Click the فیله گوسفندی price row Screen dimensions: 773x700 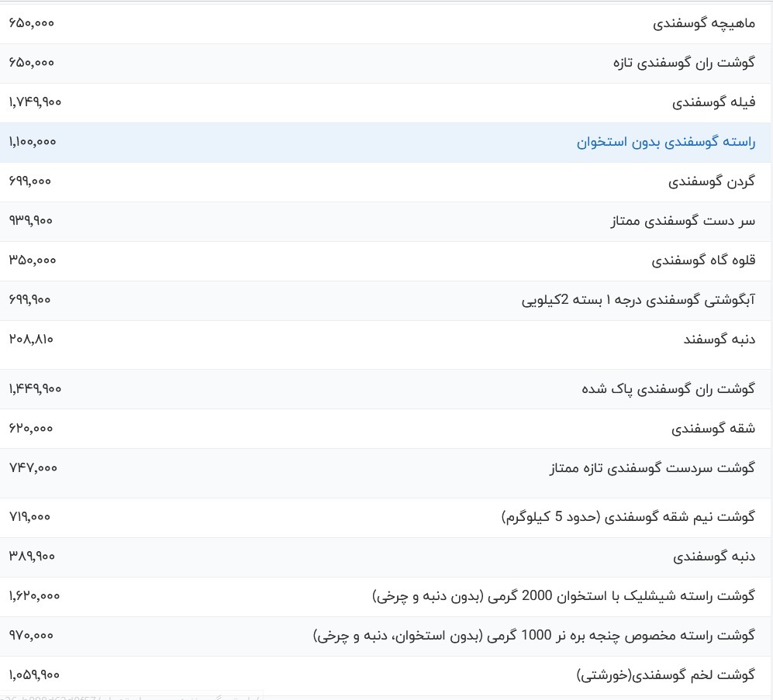(388, 102)
